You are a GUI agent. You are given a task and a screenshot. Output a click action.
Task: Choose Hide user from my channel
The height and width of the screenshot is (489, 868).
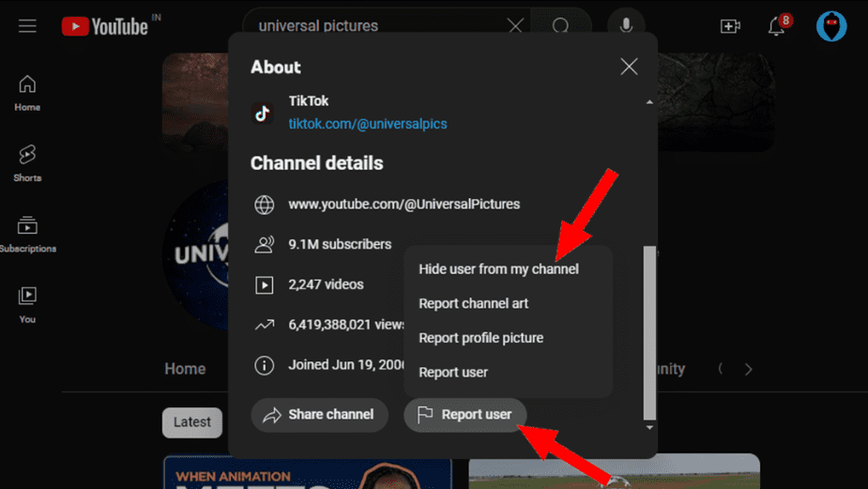pos(499,269)
